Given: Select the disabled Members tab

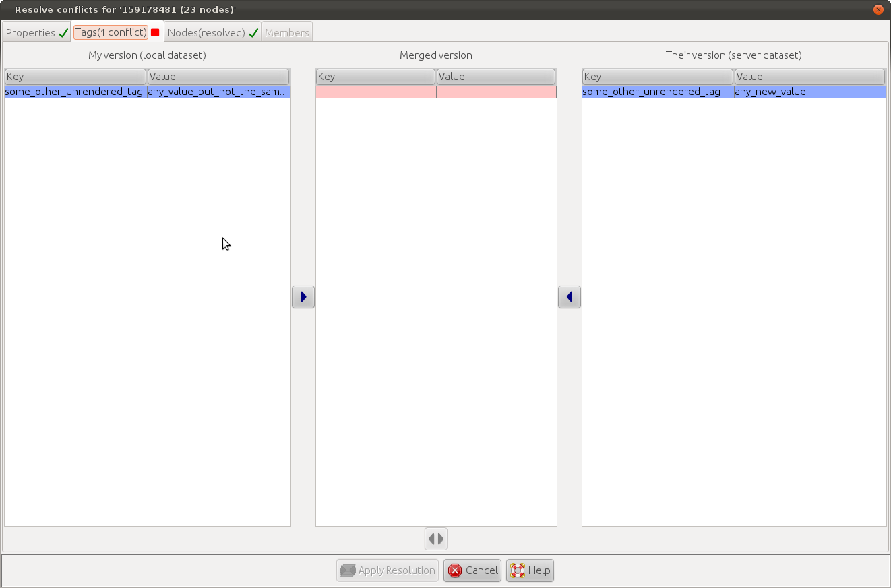Looking at the screenshot, I should [x=287, y=33].
